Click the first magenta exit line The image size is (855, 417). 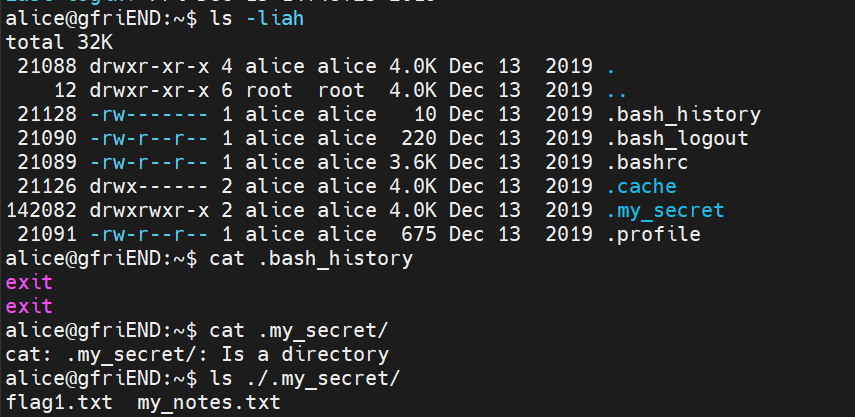(29, 283)
